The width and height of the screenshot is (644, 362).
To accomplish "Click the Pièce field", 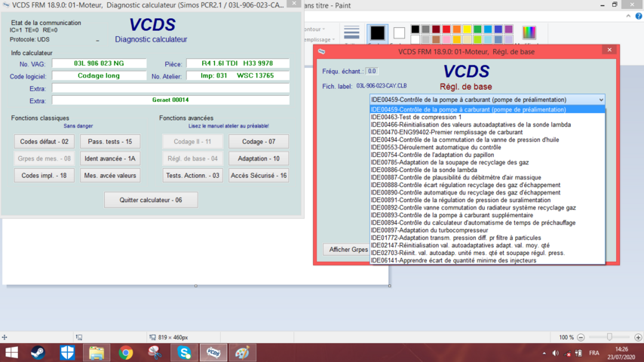I will 238,63.
